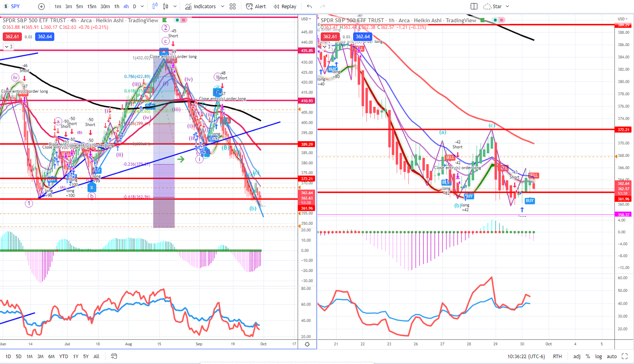Click the green flag icon on right chart title
The height and width of the screenshot is (364, 634).
483,20
